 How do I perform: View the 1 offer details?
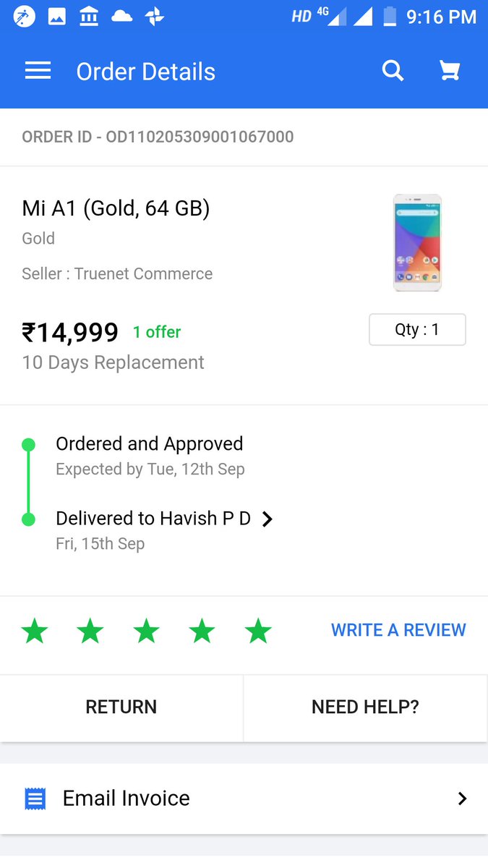157,332
